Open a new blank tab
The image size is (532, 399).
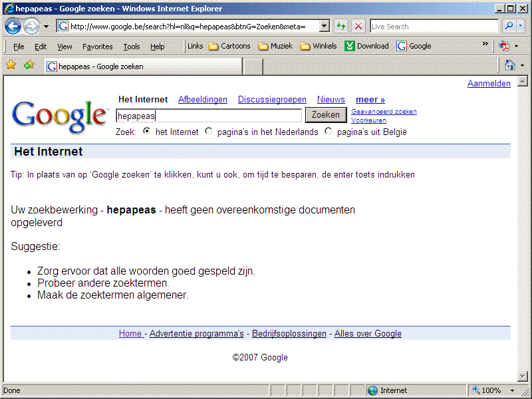coord(253,66)
